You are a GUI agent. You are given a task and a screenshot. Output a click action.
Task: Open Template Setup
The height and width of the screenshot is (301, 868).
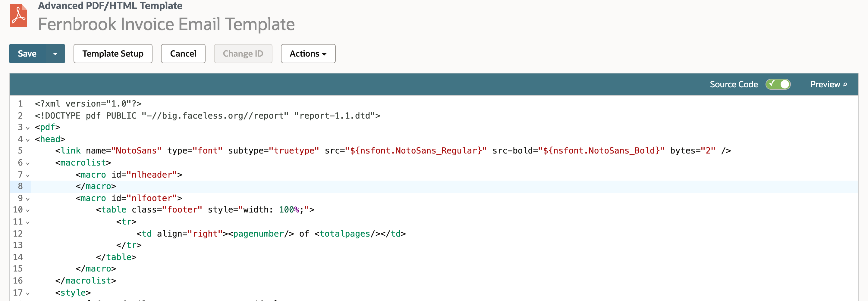point(113,54)
